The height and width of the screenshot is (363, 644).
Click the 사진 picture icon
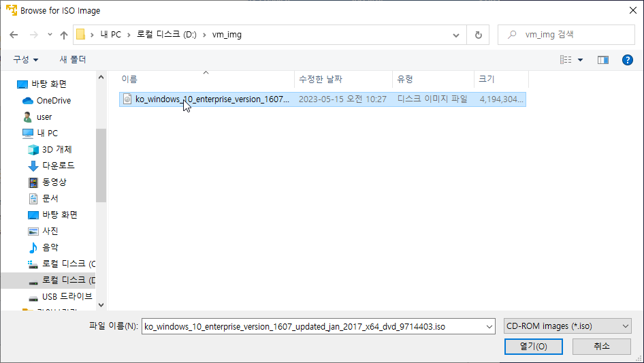click(x=33, y=232)
